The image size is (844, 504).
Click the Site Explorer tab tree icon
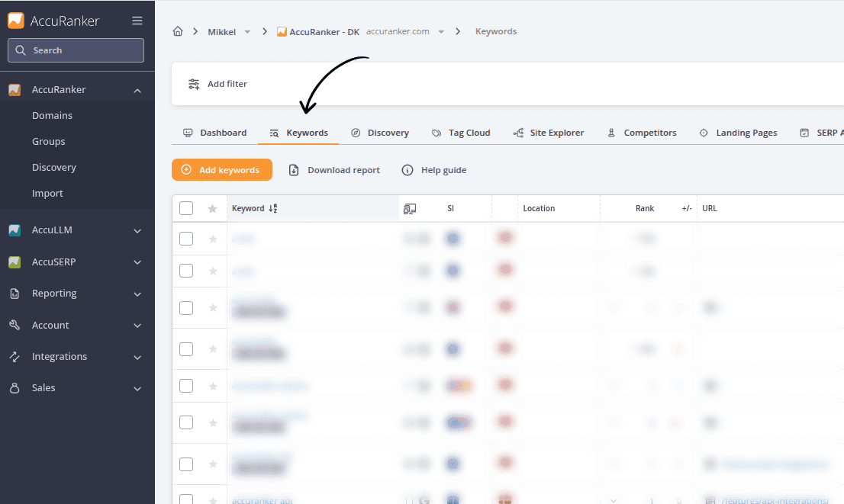[x=518, y=133]
